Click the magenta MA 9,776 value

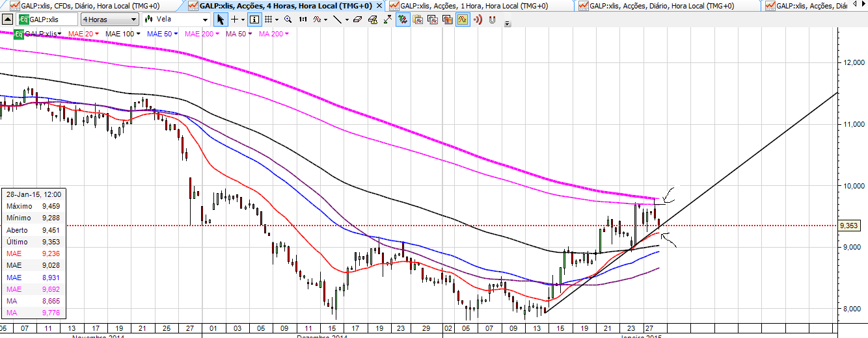tap(51, 313)
